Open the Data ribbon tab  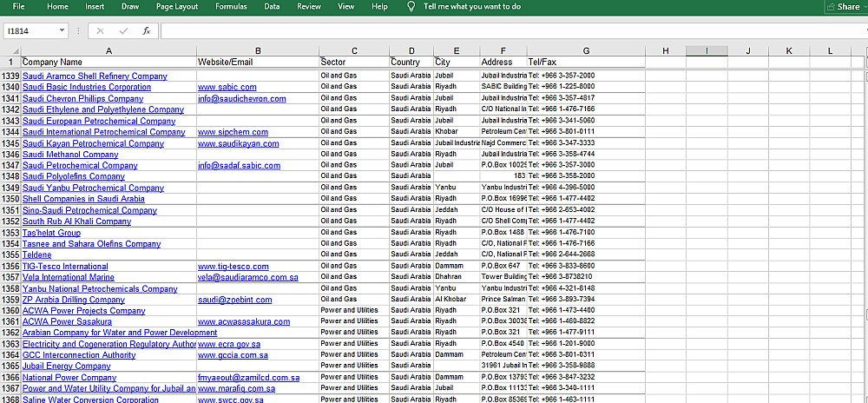272,7
